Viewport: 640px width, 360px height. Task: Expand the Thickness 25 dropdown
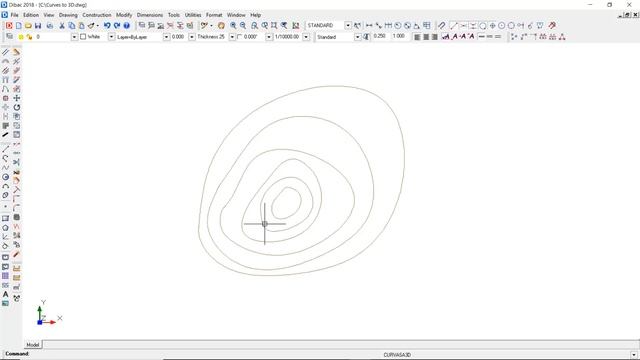tap(232, 37)
